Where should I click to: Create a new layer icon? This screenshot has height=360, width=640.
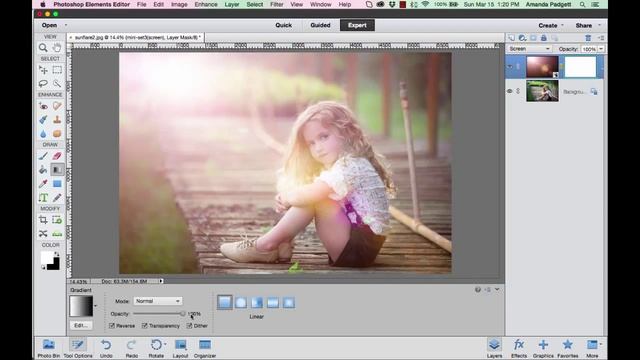[511, 38]
